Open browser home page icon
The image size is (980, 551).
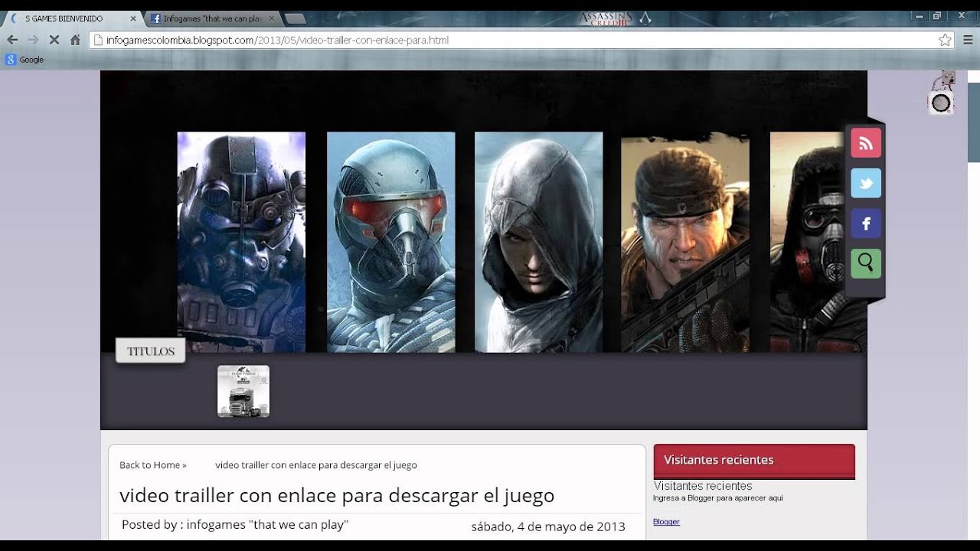coord(75,40)
